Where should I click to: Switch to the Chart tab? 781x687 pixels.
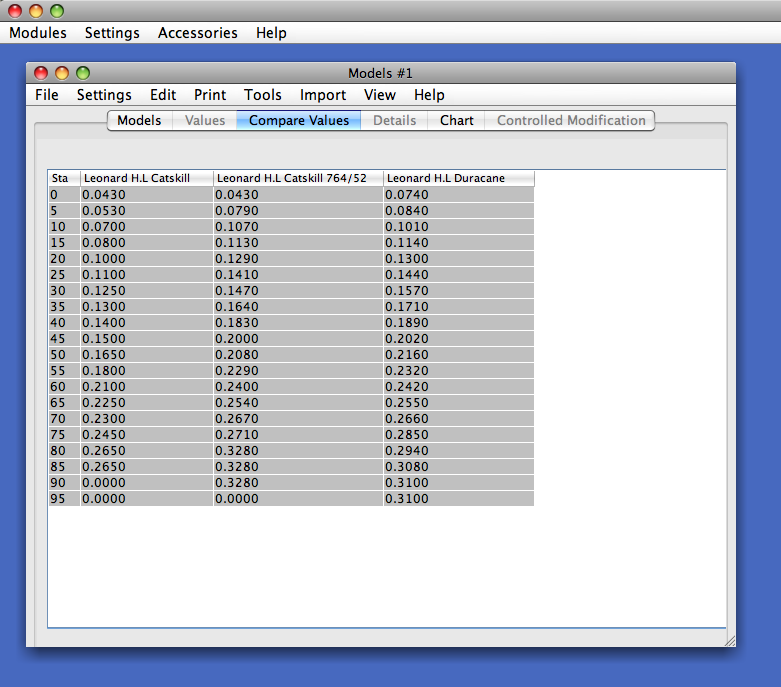click(x=456, y=121)
